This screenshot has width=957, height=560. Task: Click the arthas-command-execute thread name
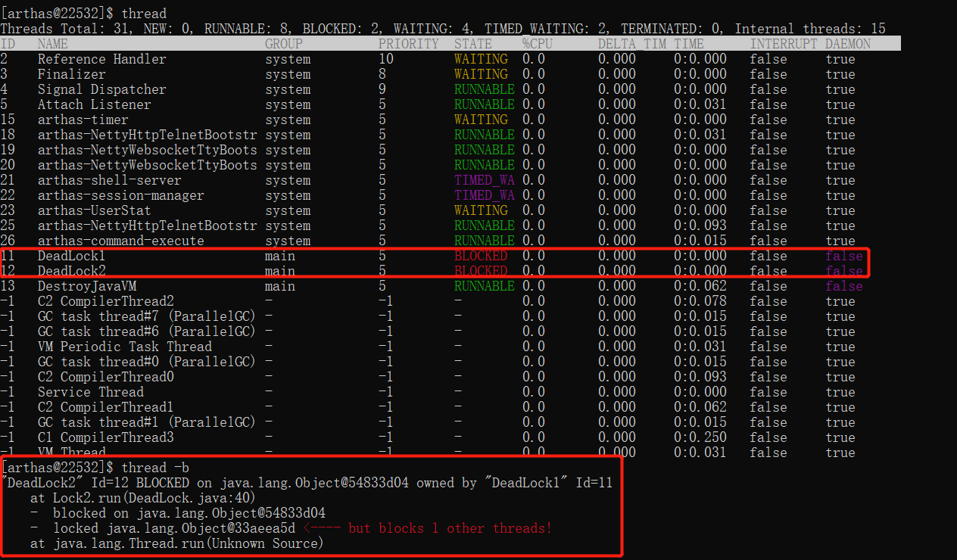(x=121, y=241)
